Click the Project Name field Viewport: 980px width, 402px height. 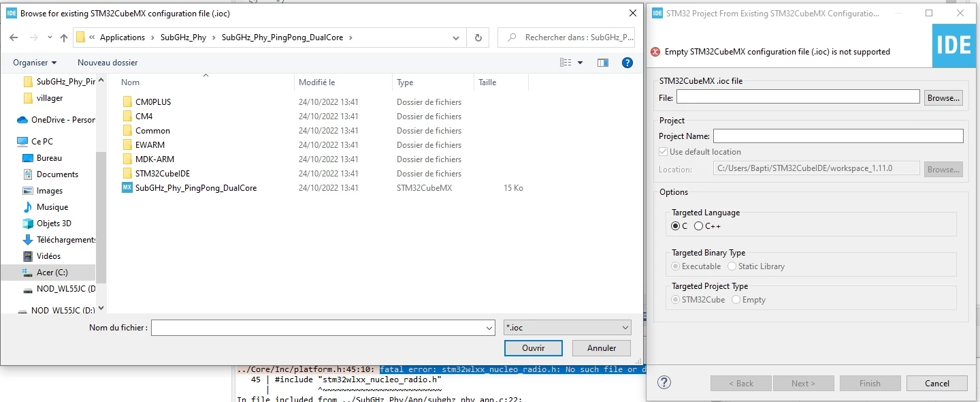pos(838,136)
